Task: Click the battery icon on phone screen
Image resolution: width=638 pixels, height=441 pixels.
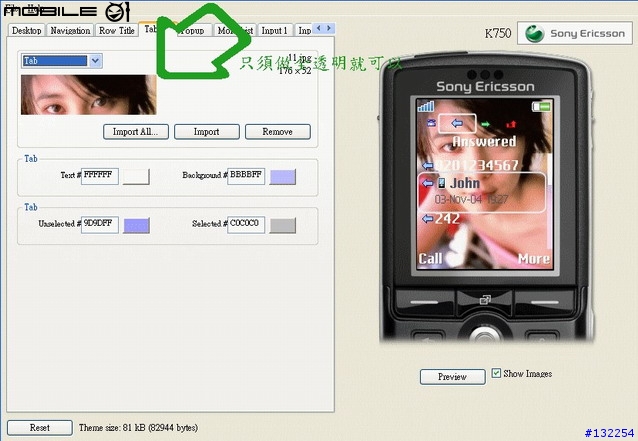Action: (x=541, y=107)
